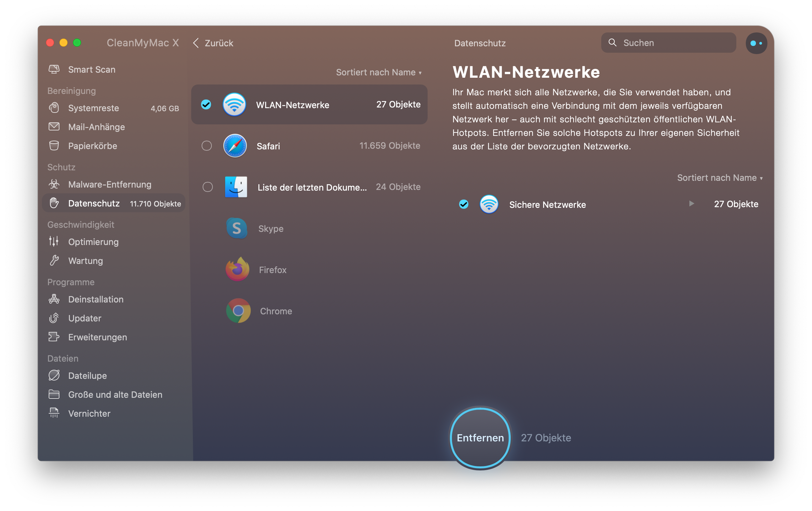Open the assistant dots button
This screenshot has height=511, width=812.
(756, 43)
